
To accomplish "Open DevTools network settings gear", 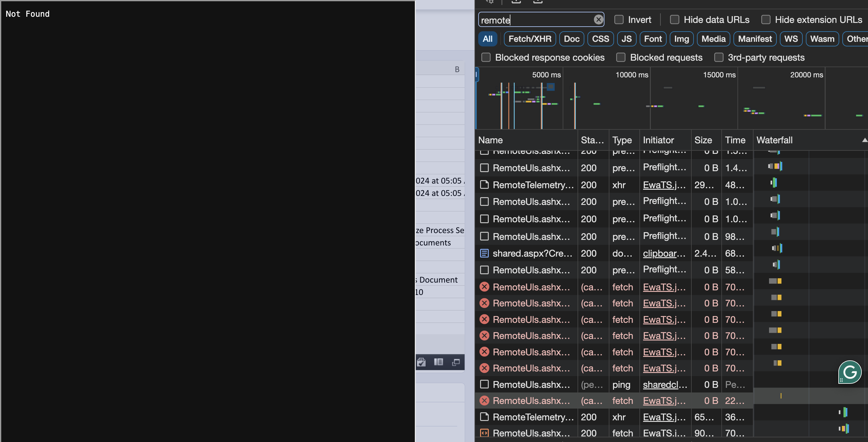I will pyautogui.click(x=491, y=2).
